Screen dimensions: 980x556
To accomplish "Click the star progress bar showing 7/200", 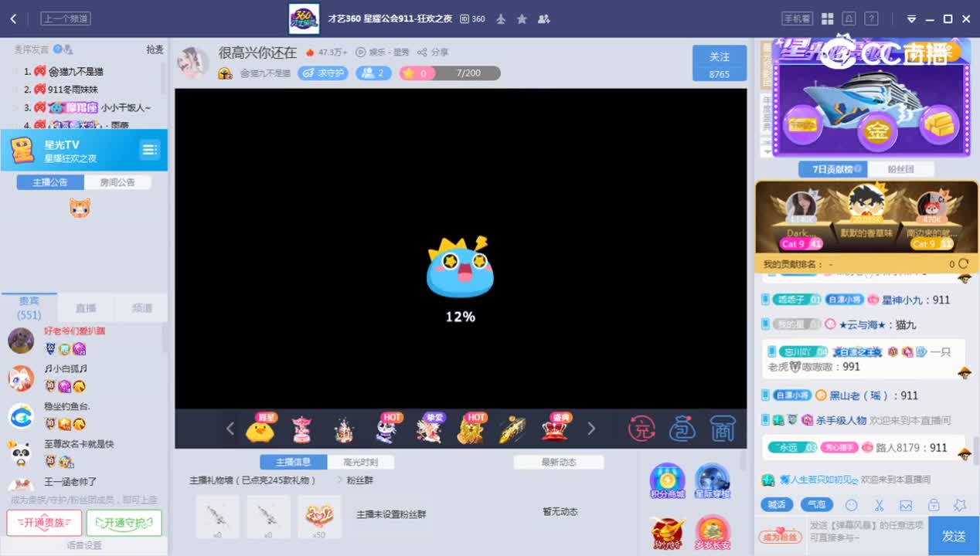I will pos(450,73).
